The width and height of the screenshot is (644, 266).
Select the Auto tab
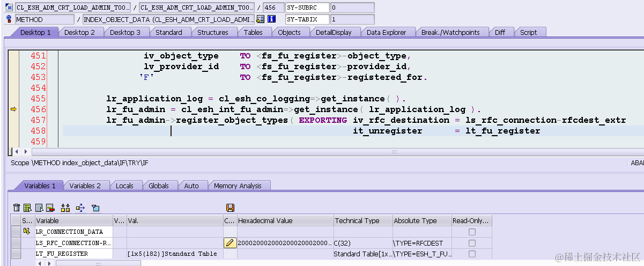pos(191,186)
